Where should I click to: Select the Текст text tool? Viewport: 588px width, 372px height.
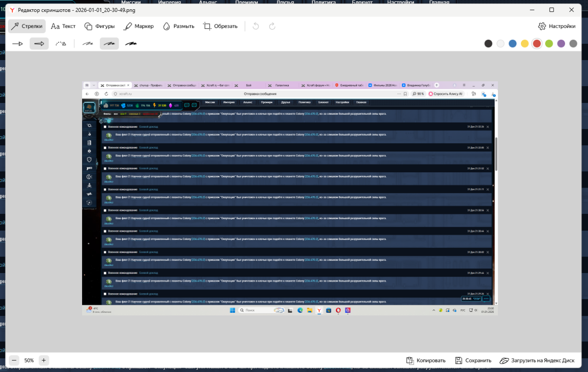pos(63,26)
